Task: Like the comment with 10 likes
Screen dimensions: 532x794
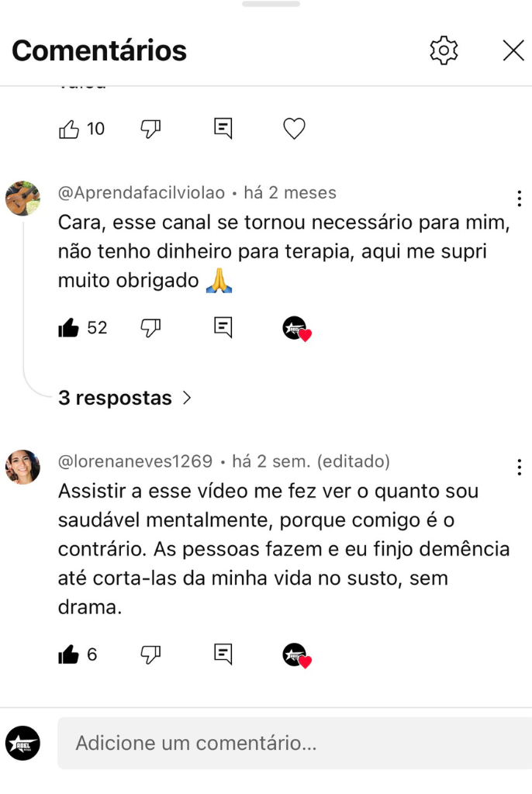Action: pos(69,129)
